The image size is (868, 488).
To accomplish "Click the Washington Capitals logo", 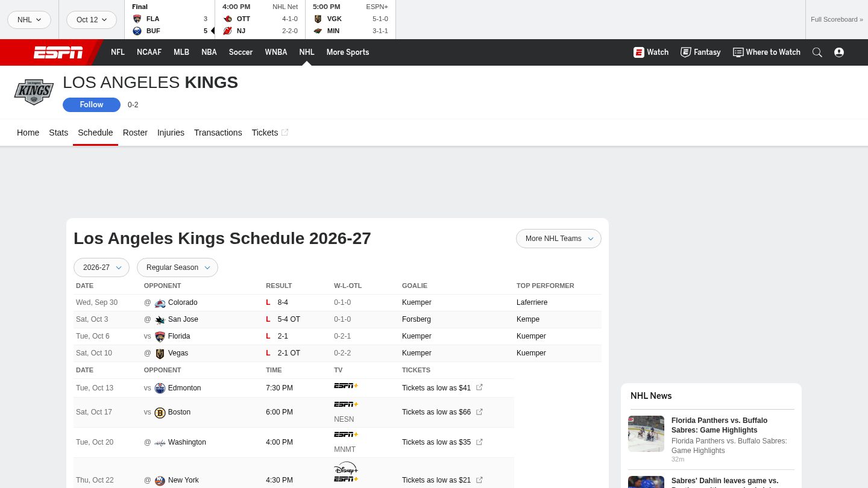I will point(160,443).
